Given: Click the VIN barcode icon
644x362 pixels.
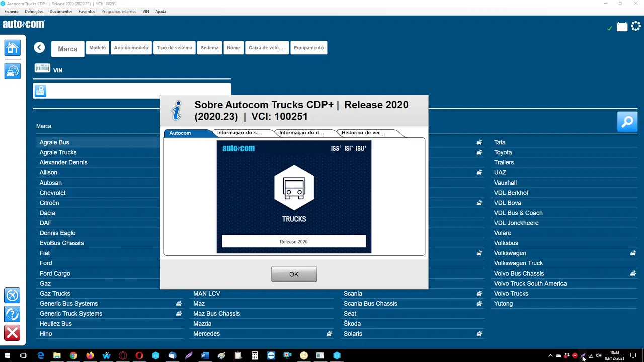Looking at the screenshot, I should [42, 68].
